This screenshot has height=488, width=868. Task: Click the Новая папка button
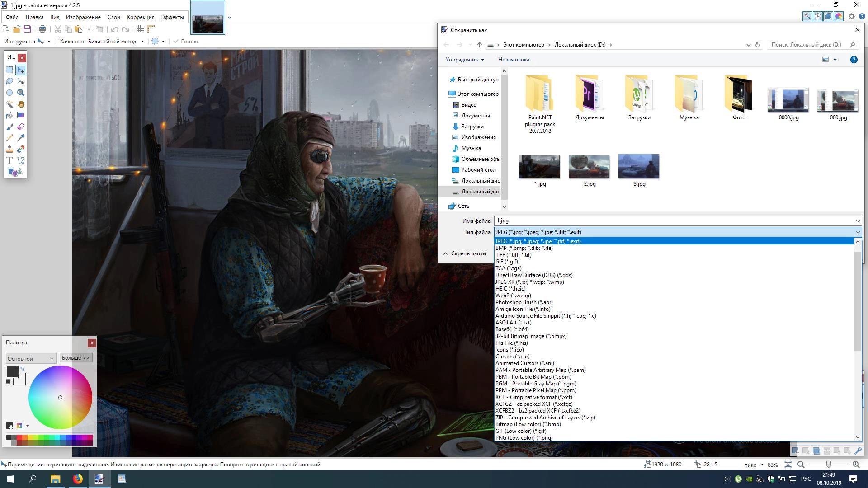[514, 60]
